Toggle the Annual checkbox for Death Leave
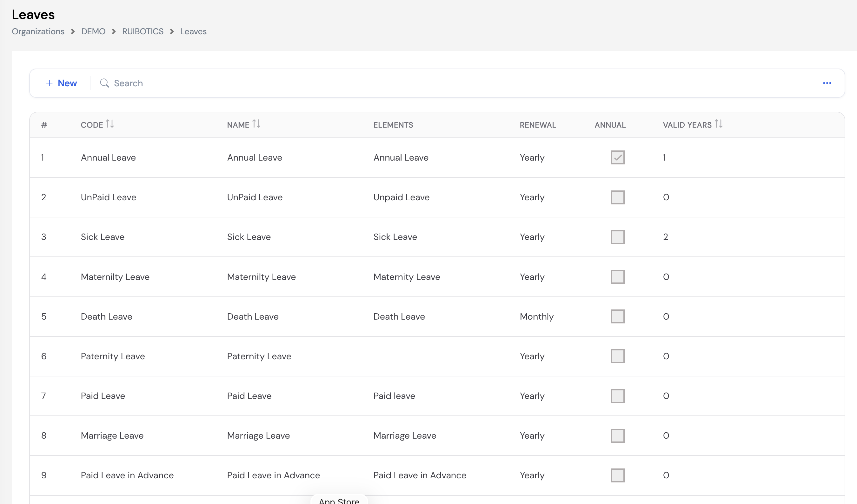The image size is (857, 504). [x=617, y=317]
